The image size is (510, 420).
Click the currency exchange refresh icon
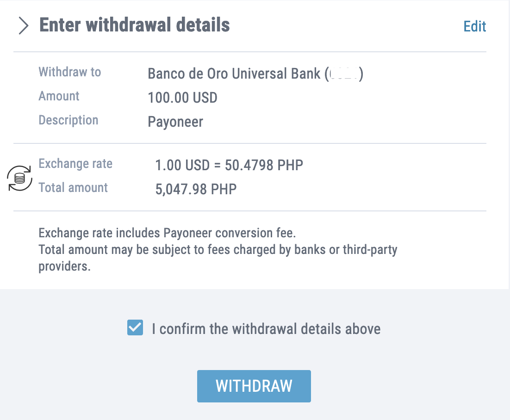pos(19,178)
